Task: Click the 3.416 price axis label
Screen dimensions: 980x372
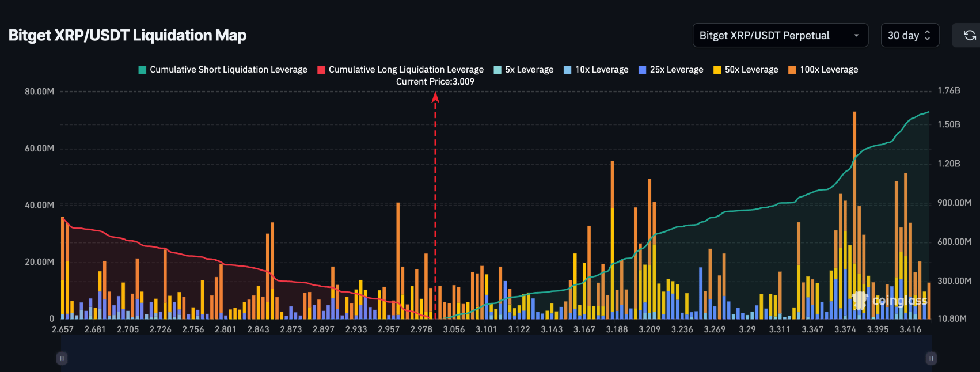Action: coord(910,329)
